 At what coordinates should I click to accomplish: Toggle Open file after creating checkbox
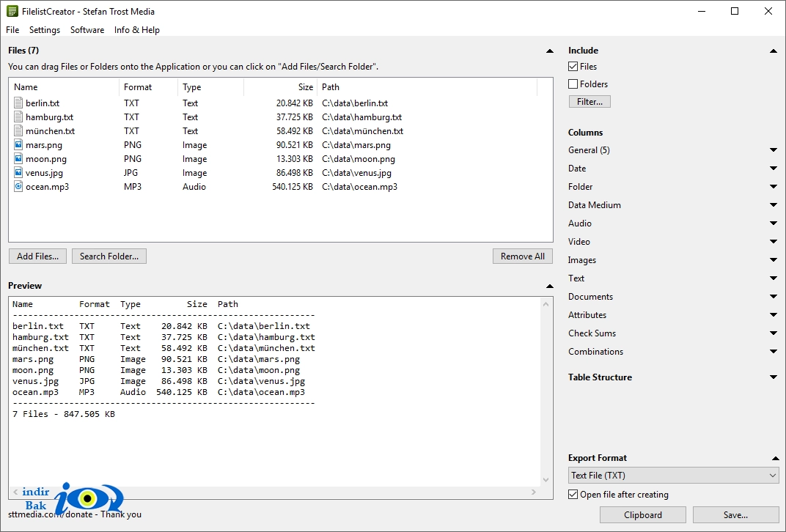pyautogui.click(x=573, y=495)
